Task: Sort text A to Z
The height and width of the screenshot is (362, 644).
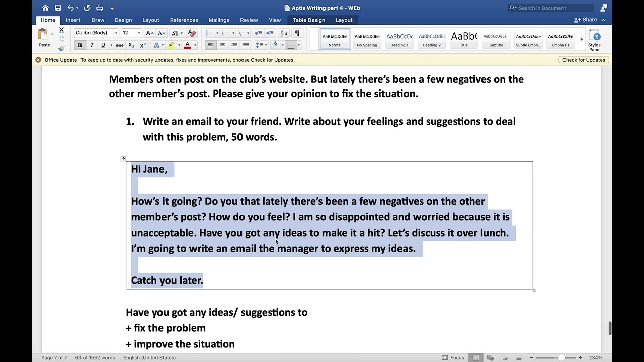Action: coord(284,33)
